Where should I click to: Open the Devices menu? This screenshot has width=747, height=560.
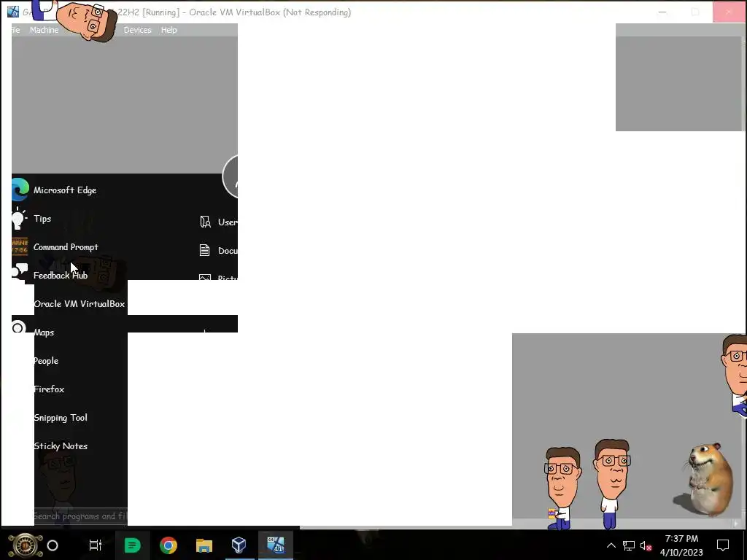137,30
